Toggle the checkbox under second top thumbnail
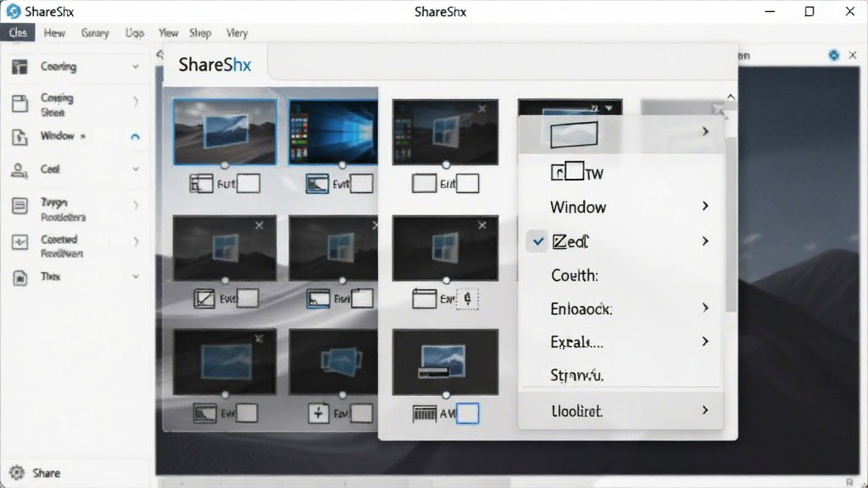 361,184
